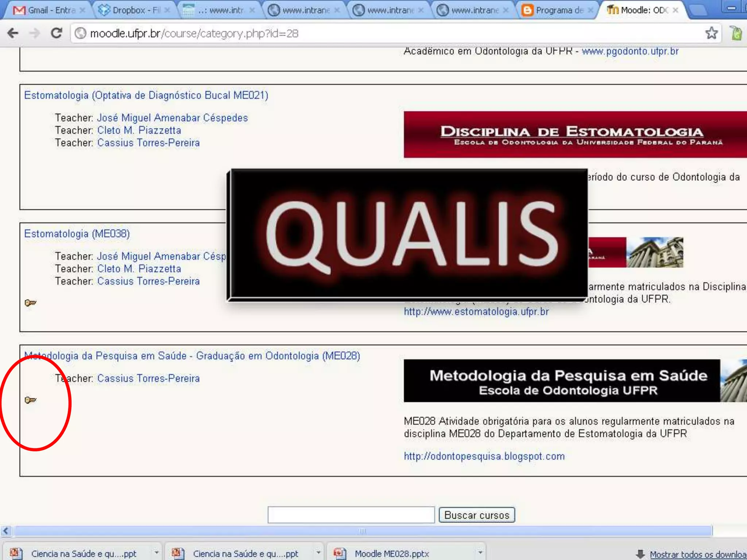This screenshot has height=560, width=747.
Task: Open dropdown arrow of Moodle ME028.pptx download
Action: point(480,553)
